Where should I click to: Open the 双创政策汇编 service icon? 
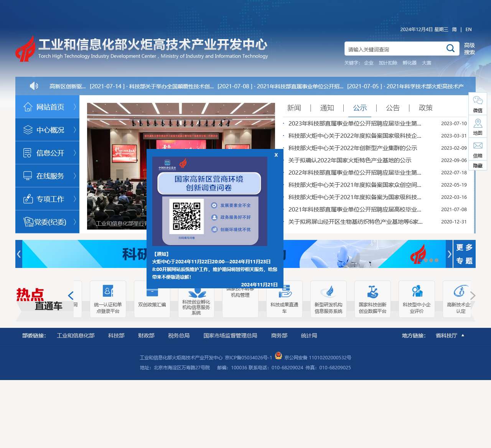pos(152,299)
